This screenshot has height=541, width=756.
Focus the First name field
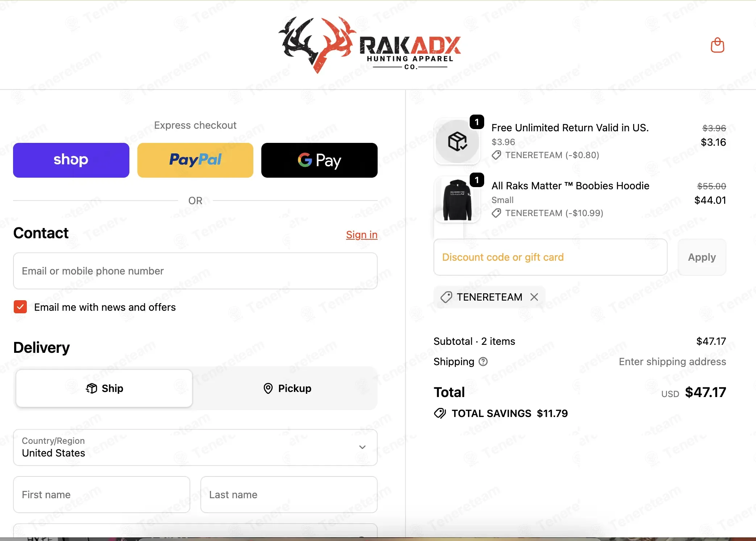pos(102,495)
